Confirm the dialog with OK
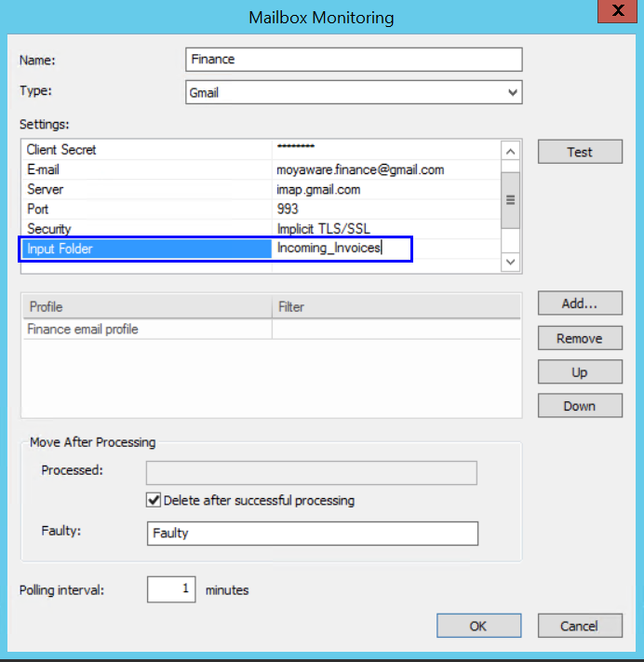Image resolution: width=644 pixels, height=662 pixels. pos(477,626)
